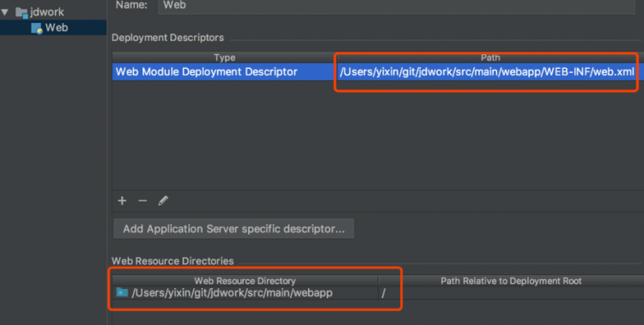644x325 pixels.
Task: Click the Web facet icon
Action: tap(37, 28)
